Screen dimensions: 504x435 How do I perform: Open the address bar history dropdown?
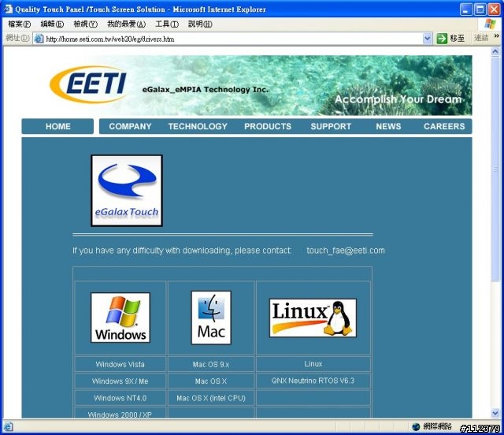click(x=427, y=39)
